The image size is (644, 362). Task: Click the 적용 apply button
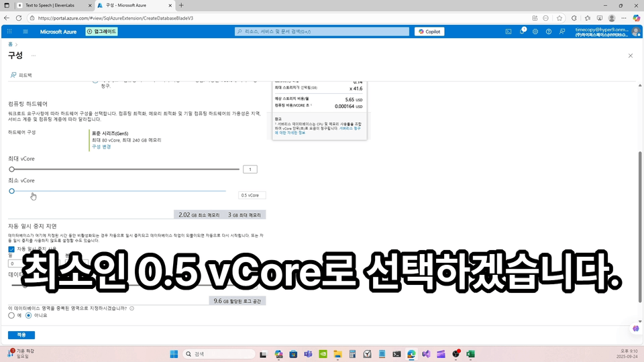[21, 335]
